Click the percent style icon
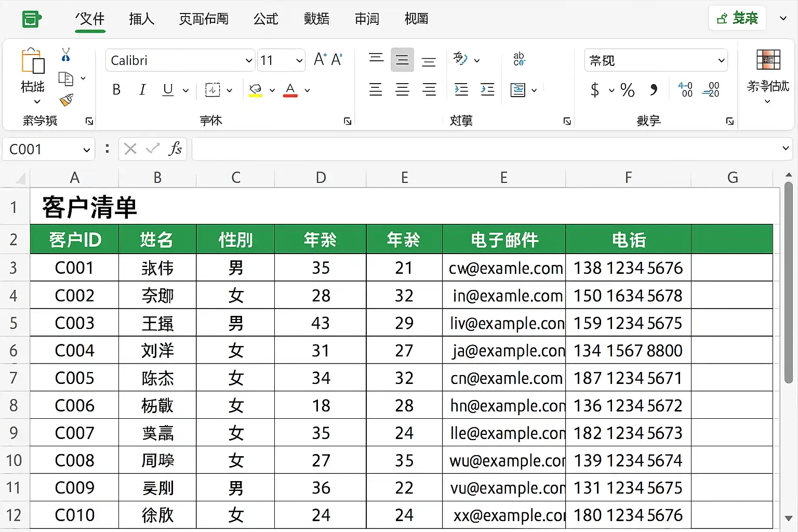The height and width of the screenshot is (532, 798). tap(628, 90)
